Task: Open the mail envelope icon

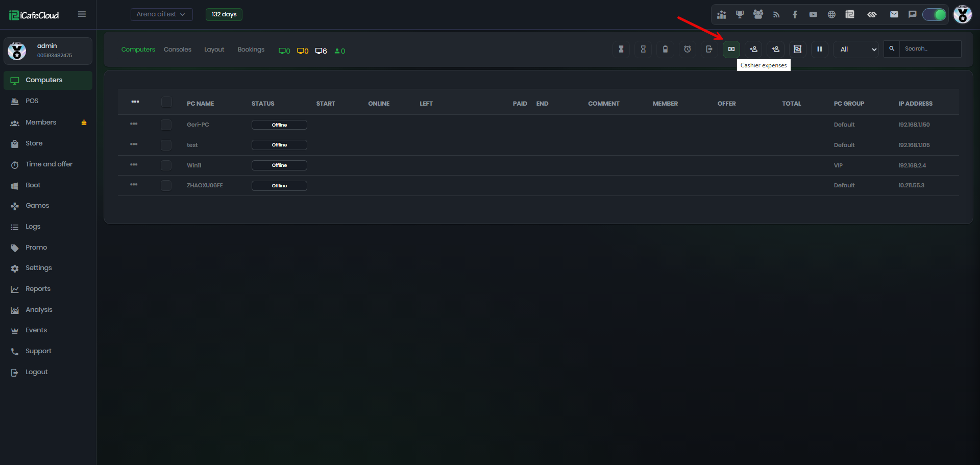Action: [894, 14]
